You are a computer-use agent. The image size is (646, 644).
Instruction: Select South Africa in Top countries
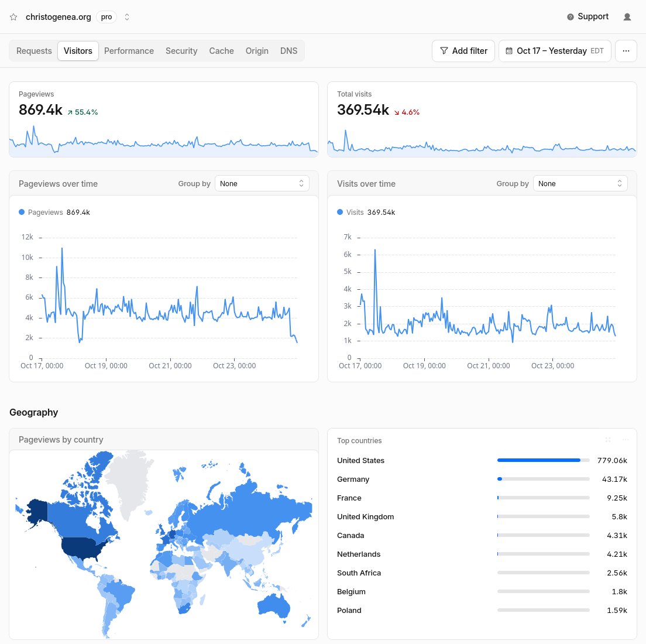tap(482, 573)
